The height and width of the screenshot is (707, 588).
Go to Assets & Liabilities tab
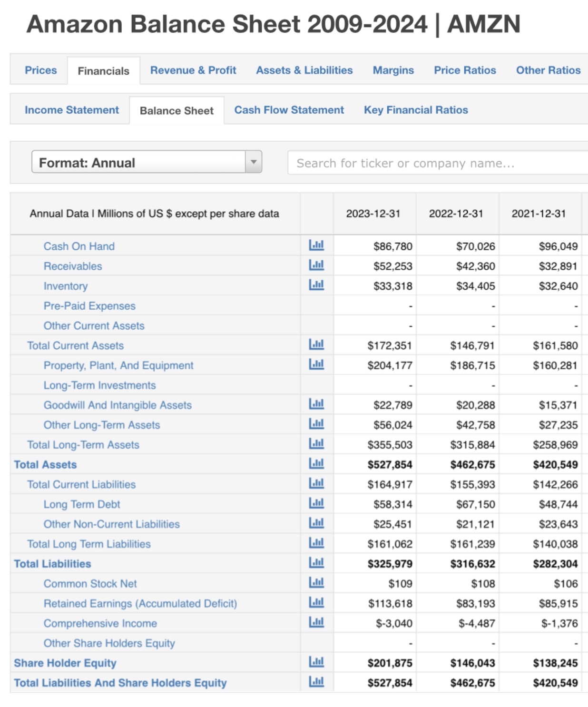(304, 70)
